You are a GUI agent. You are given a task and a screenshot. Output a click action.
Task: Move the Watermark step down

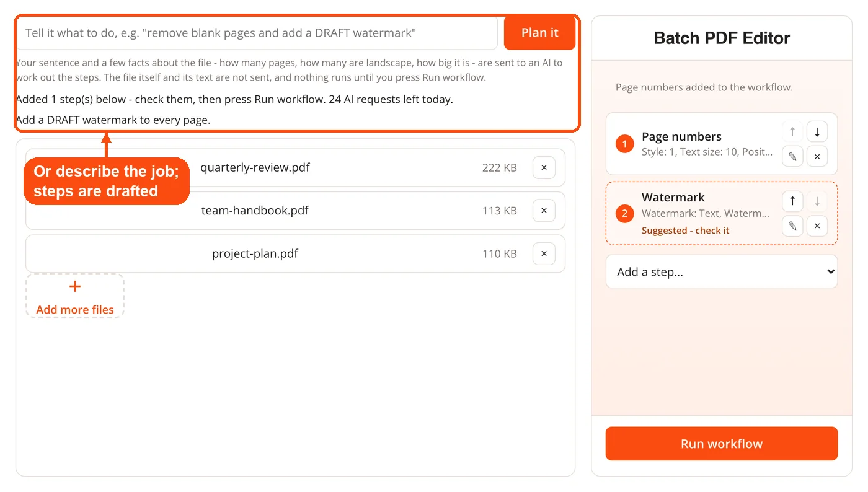[x=817, y=201]
